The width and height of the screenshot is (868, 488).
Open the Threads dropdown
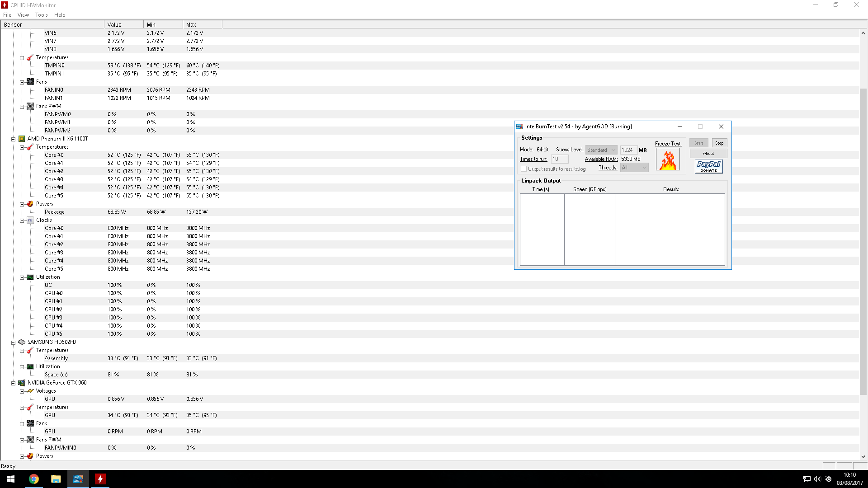pos(634,168)
